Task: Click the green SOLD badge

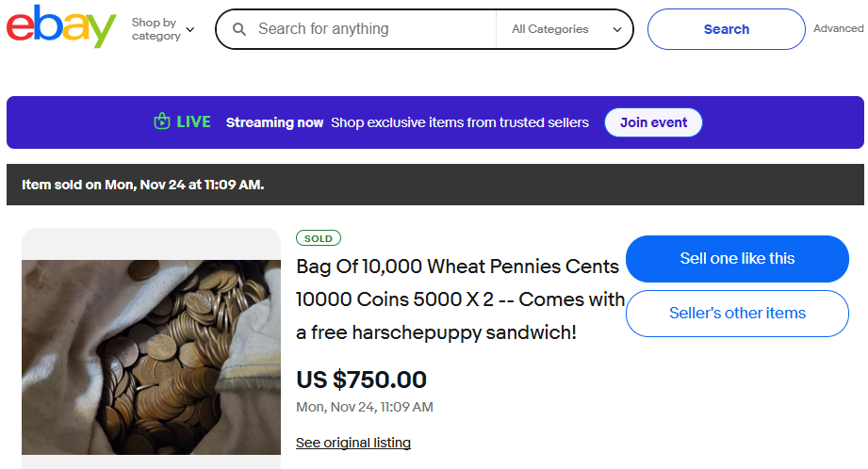Action: (x=319, y=238)
